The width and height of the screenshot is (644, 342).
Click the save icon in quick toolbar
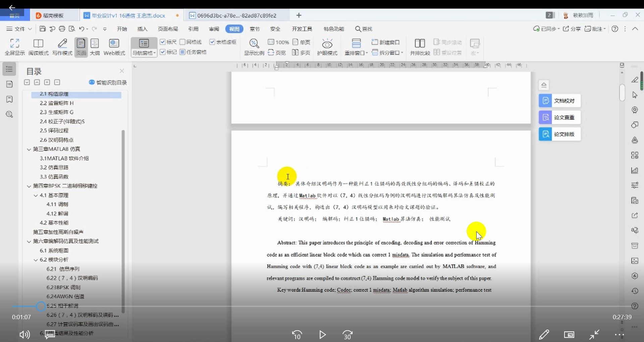42,29
